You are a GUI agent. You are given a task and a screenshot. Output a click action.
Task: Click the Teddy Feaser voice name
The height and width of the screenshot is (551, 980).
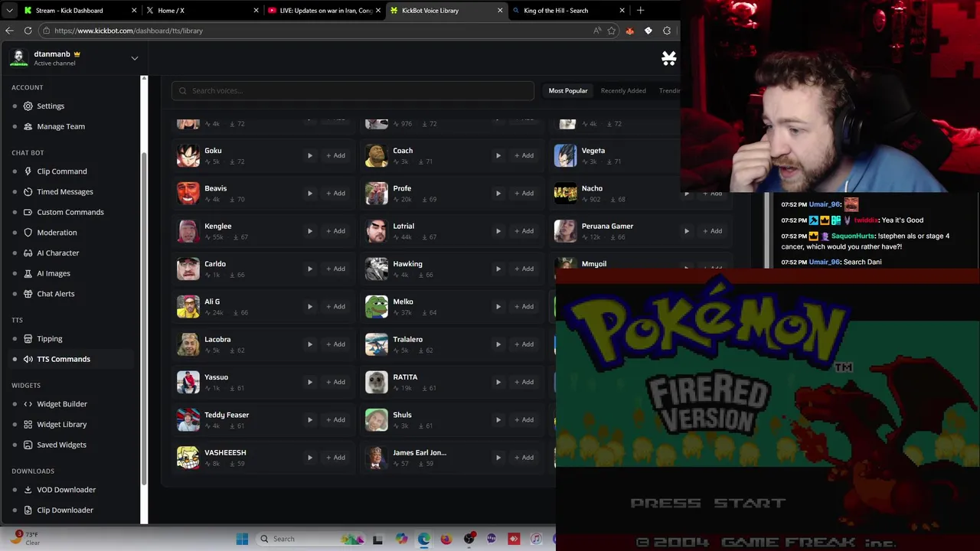[x=227, y=415]
